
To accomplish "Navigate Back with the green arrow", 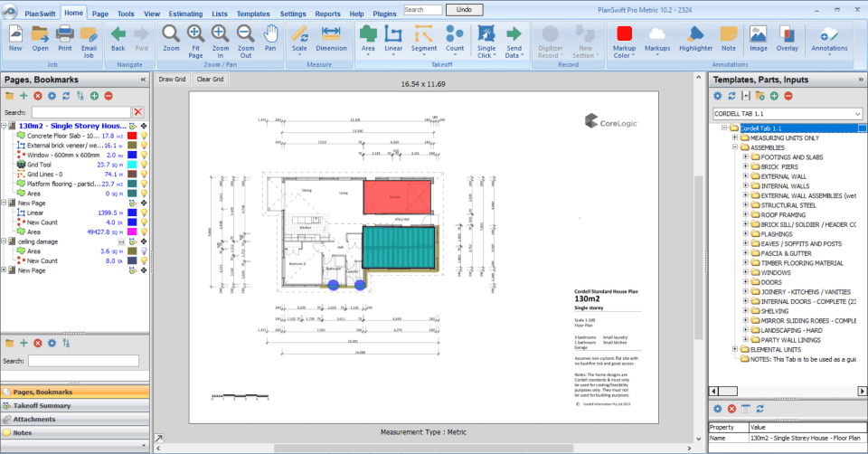I will point(118,39).
